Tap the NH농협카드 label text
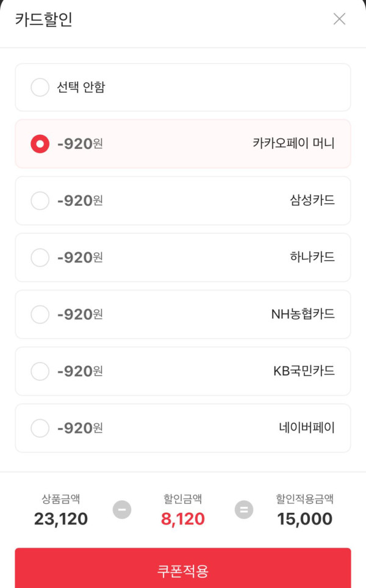 pyautogui.click(x=303, y=314)
